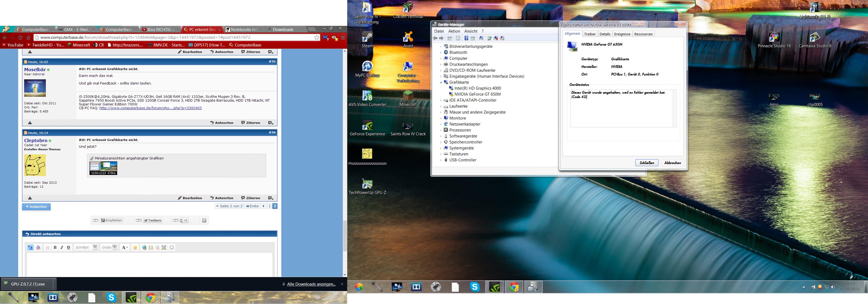Click the insert image icon in editor
Image resolution: width=868 pixels, height=304 pixels.
(164, 247)
